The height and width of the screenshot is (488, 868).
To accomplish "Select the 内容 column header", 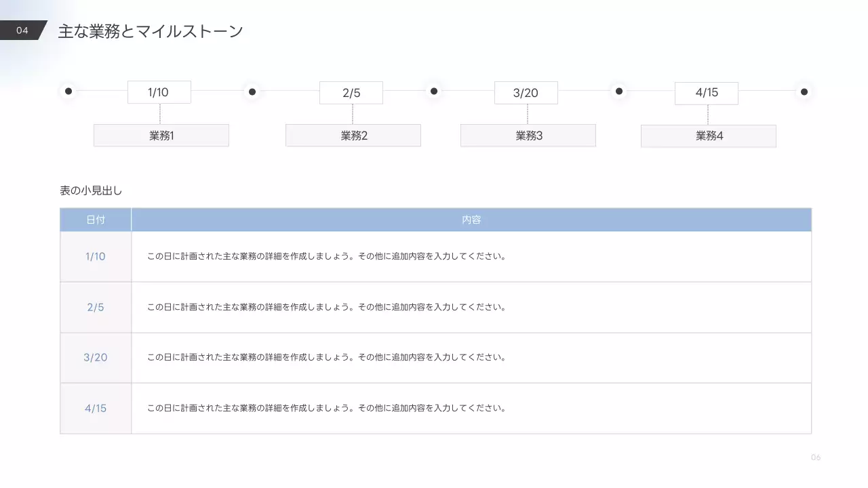I will pos(471,219).
